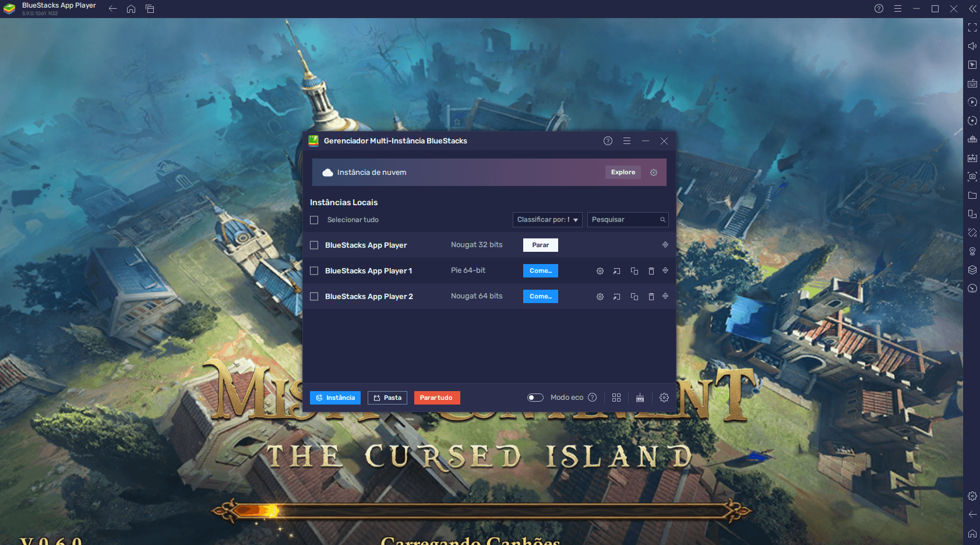This screenshot has width=980, height=545.
Task: Select BlueStacks App Player checkbox
Action: click(314, 245)
